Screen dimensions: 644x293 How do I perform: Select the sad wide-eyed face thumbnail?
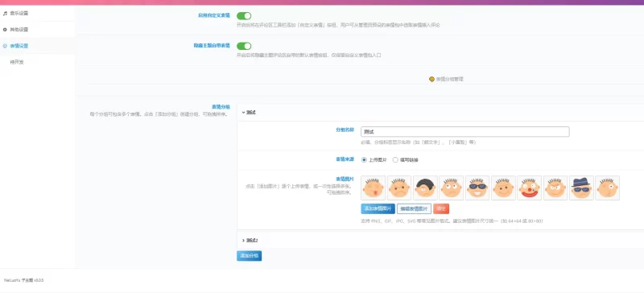pos(452,188)
